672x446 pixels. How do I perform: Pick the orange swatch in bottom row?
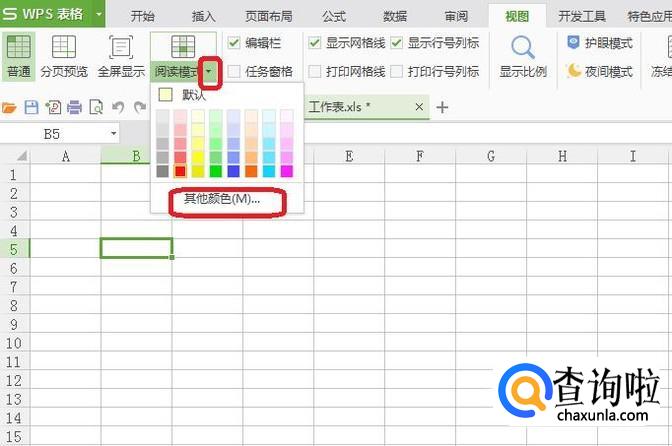251,171
